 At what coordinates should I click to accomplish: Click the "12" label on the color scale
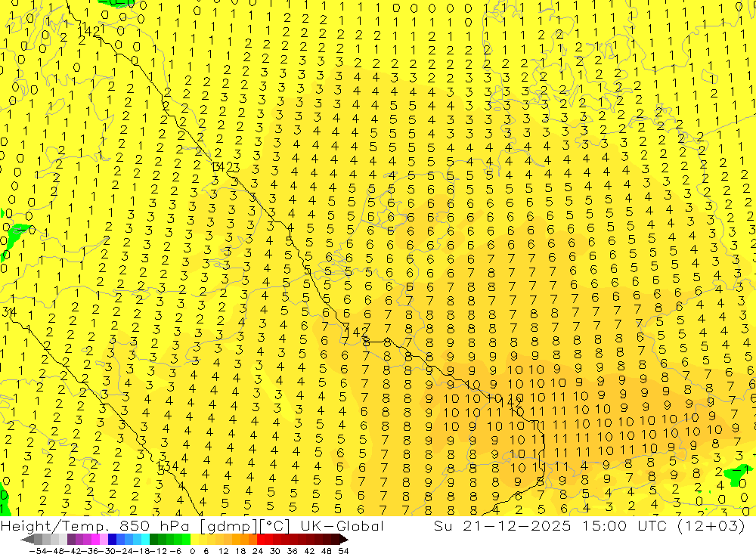pyautogui.click(x=223, y=551)
